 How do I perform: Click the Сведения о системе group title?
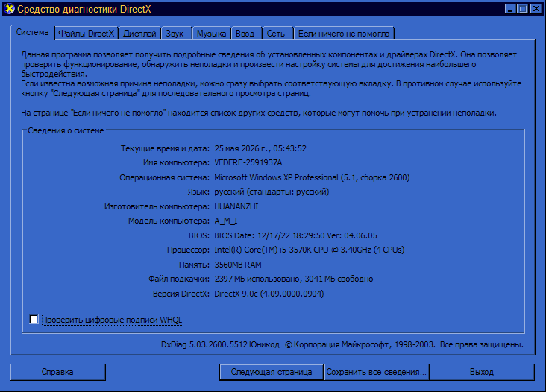click(66, 130)
